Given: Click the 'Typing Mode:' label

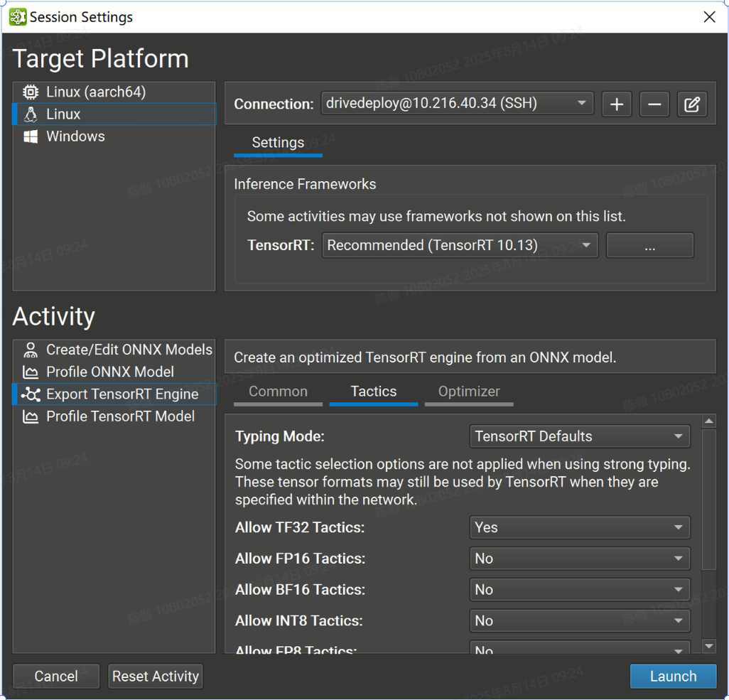Looking at the screenshot, I should coord(280,436).
